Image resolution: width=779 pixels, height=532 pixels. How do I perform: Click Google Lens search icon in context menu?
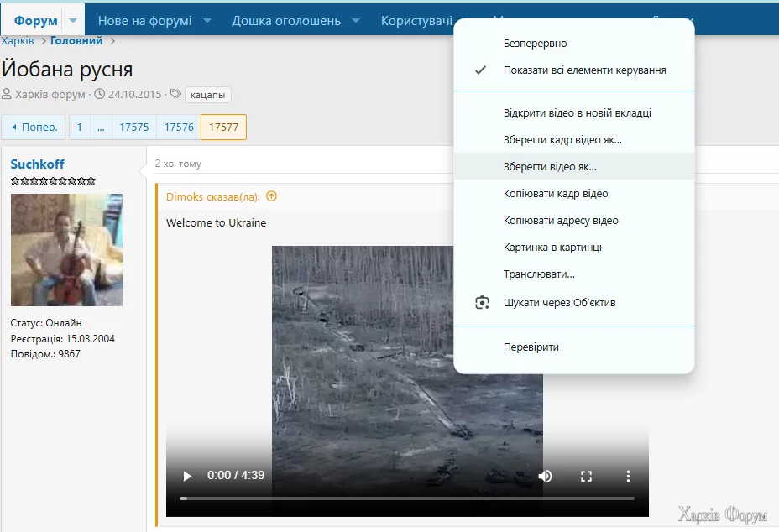(x=482, y=302)
